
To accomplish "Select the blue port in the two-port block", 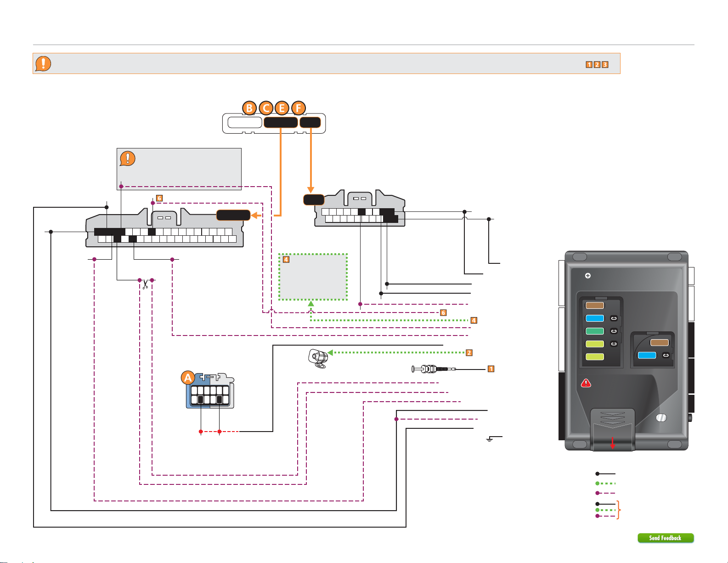I will click(x=647, y=355).
